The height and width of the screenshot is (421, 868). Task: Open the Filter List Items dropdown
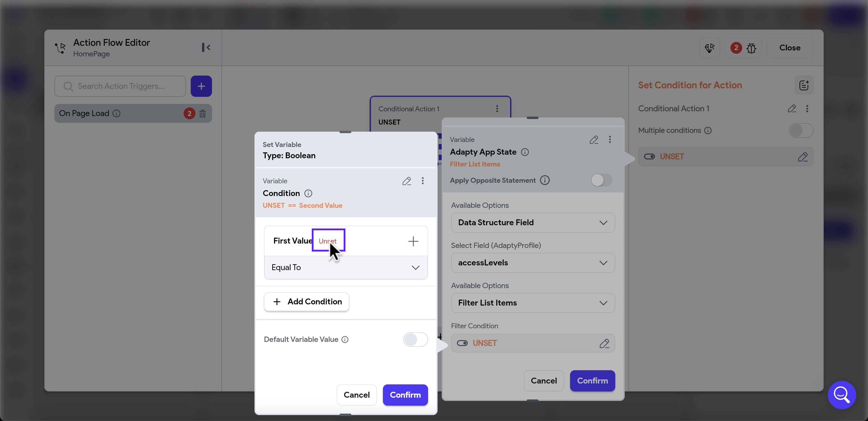click(533, 303)
